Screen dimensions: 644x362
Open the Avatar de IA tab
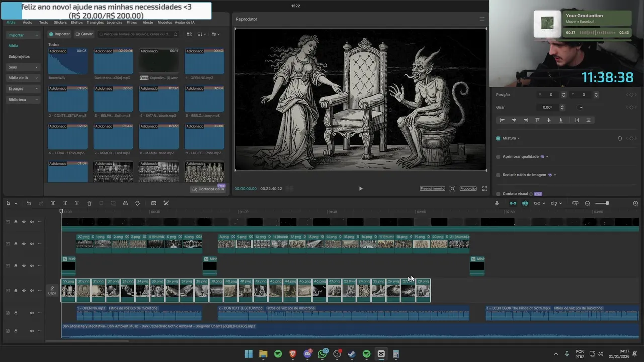point(185,22)
